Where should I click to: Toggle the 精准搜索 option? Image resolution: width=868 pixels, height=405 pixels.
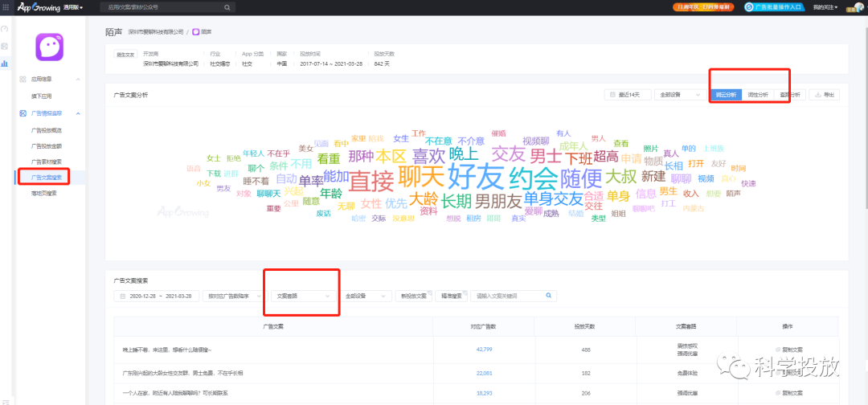[x=451, y=296]
